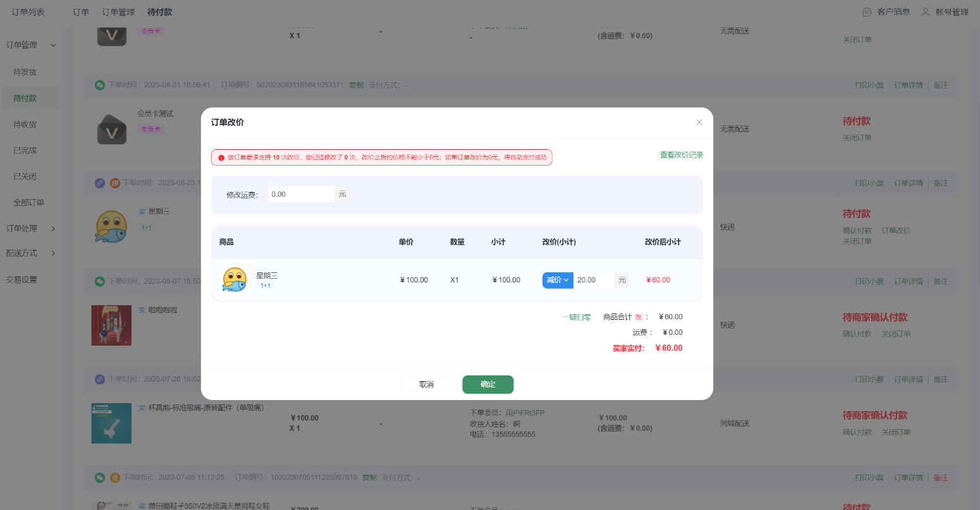This screenshot has width=980, height=510.
Task: Click the WeChat icon on the 2023-07-05 order header
Action: [100, 478]
